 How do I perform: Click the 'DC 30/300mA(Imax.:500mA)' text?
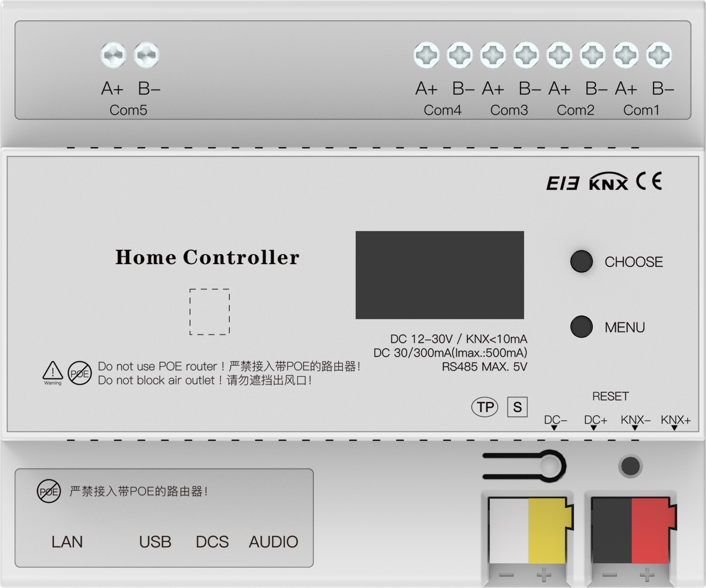450,352
